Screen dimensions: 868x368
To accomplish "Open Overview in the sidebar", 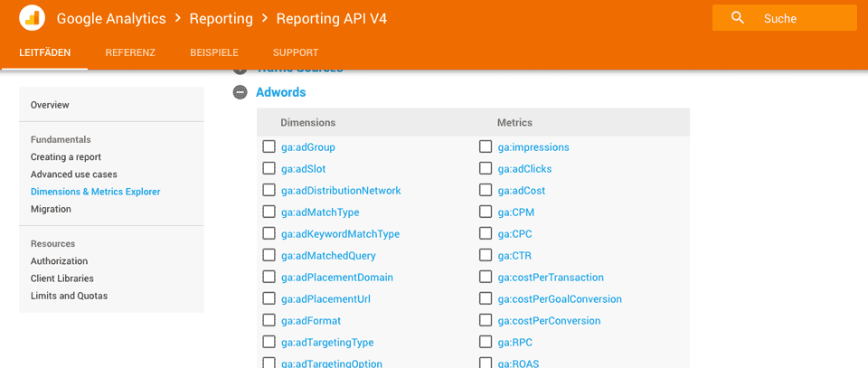I will (x=50, y=105).
